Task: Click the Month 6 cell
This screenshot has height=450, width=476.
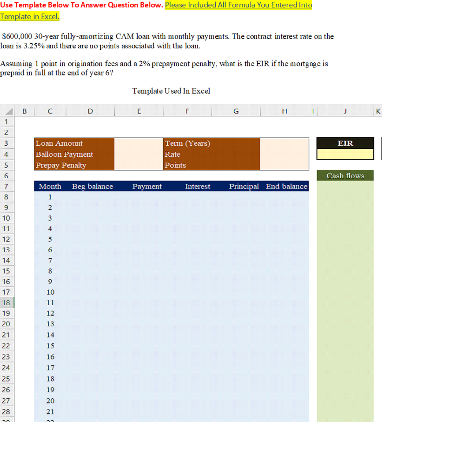Action: pos(50,250)
